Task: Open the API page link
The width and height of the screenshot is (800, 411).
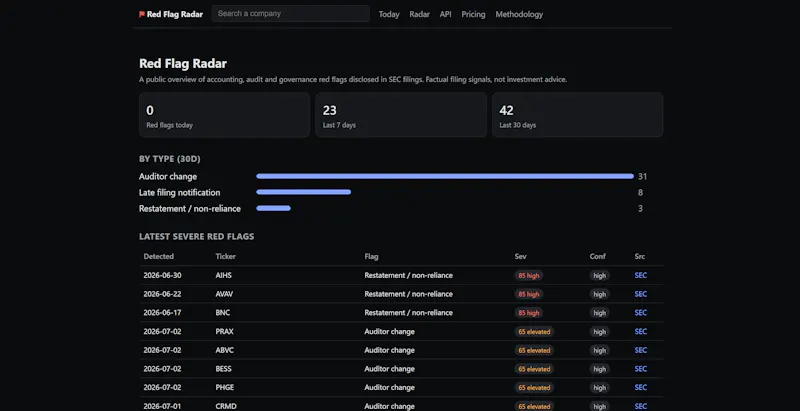Action: tap(445, 14)
